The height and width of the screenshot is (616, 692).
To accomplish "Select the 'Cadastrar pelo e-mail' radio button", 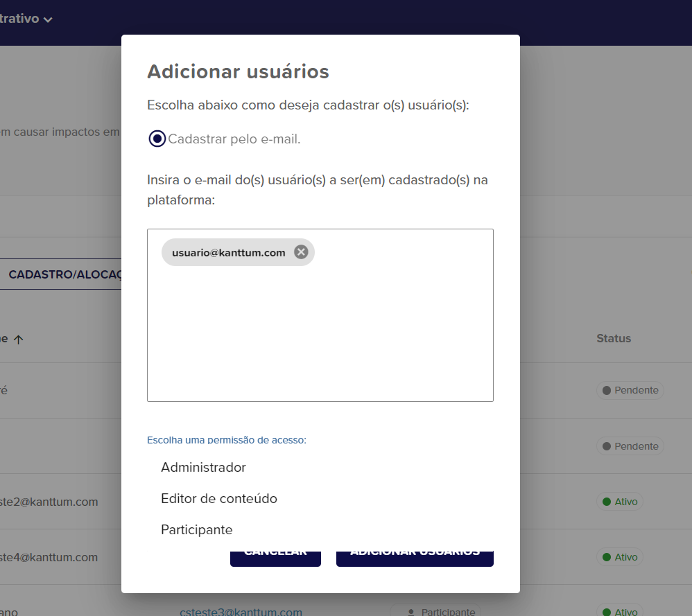I will click(x=157, y=139).
